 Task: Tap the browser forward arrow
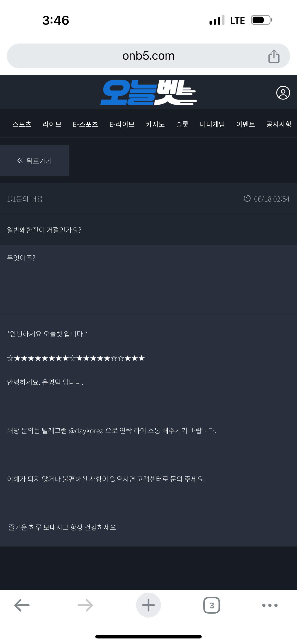coord(85,605)
